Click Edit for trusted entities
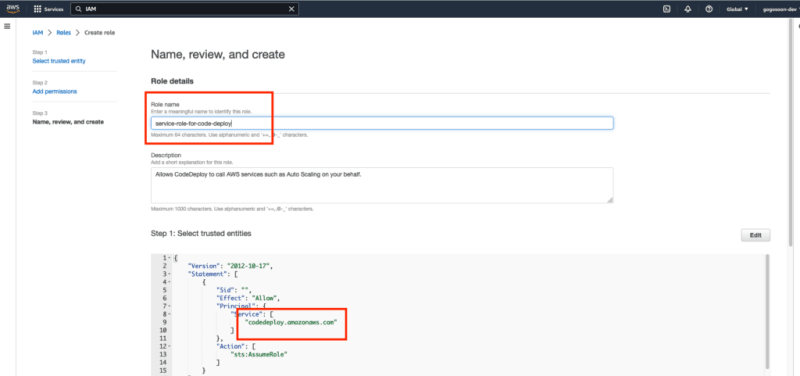 tap(755, 235)
